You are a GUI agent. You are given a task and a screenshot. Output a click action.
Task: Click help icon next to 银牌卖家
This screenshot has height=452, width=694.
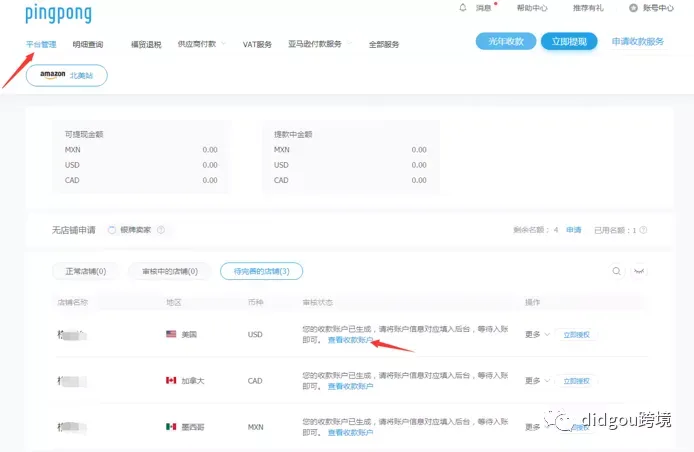[x=161, y=230]
